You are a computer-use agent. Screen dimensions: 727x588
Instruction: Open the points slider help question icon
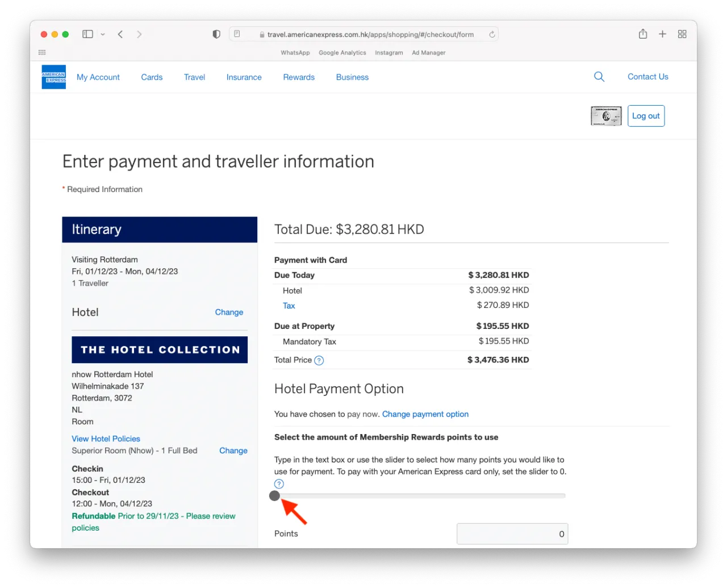pos(279,484)
